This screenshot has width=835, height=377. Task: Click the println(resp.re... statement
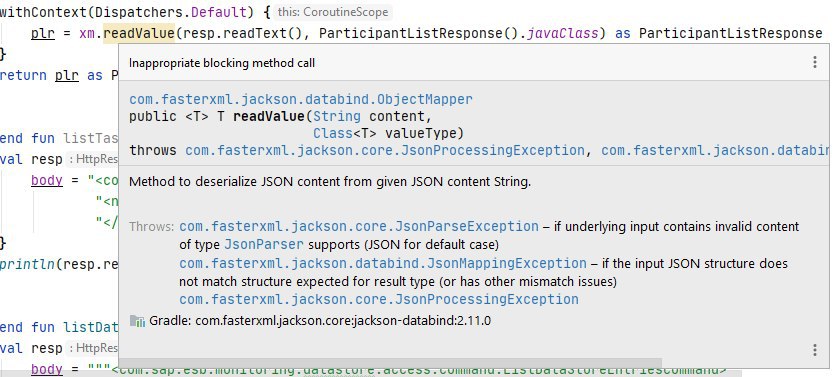pos(59,264)
